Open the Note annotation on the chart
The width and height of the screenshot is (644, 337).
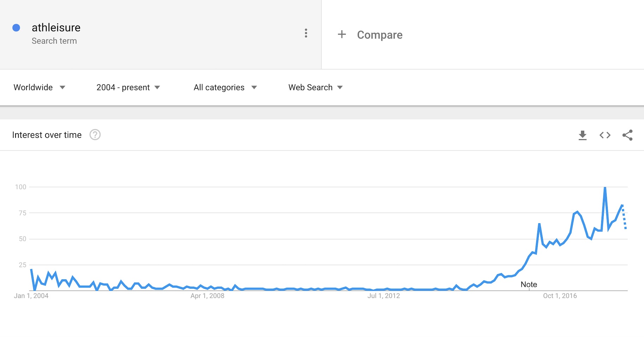point(529,284)
